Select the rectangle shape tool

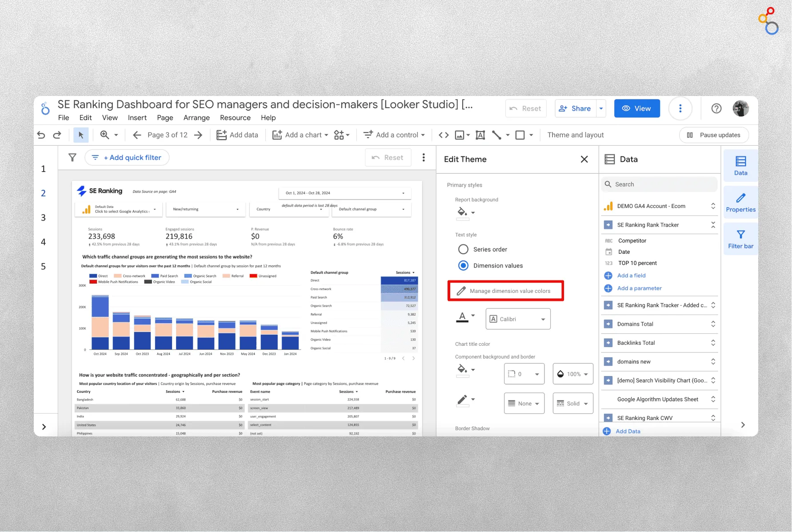point(520,135)
